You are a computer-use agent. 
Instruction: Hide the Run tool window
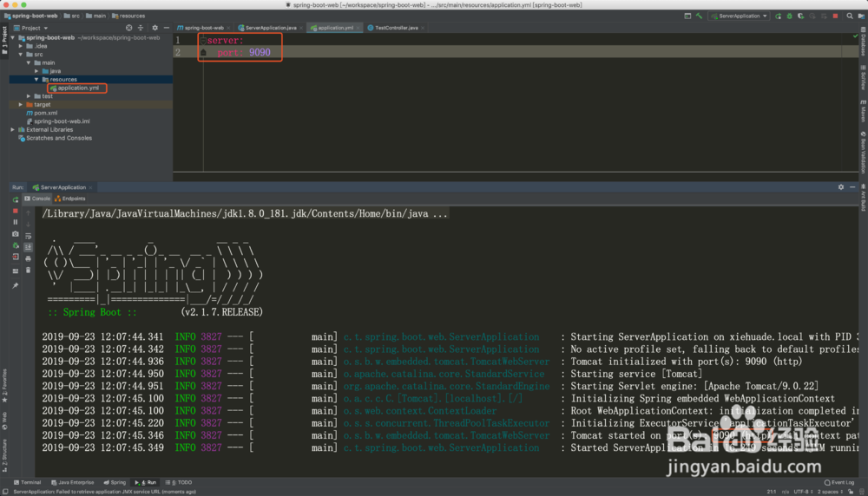[x=852, y=187]
